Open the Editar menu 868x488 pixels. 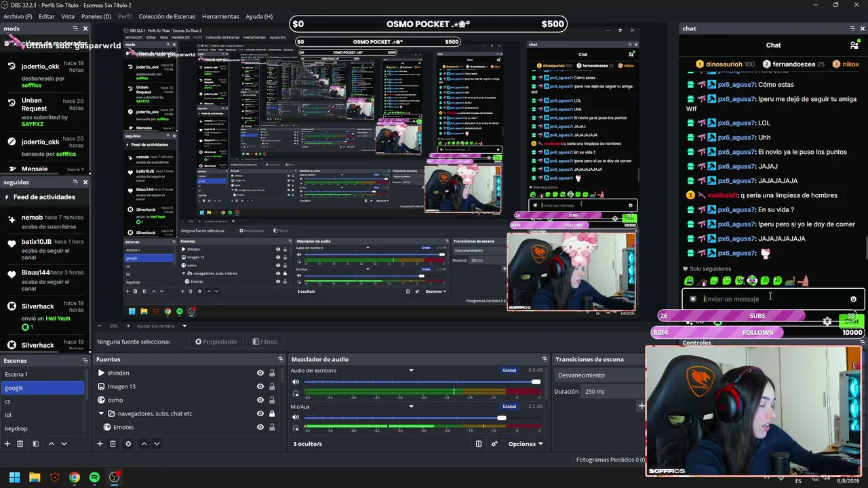(47, 16)
